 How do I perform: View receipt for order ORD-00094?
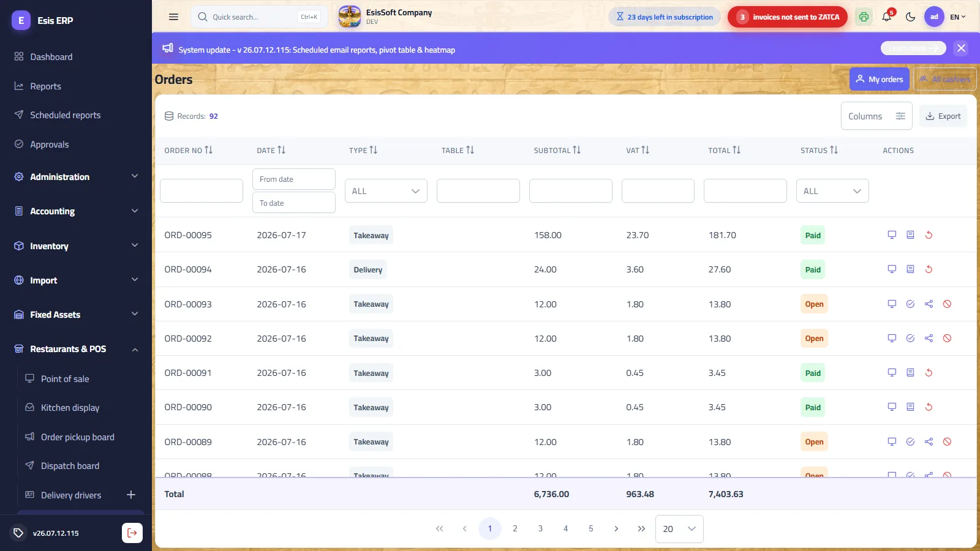tap(910, 269)
